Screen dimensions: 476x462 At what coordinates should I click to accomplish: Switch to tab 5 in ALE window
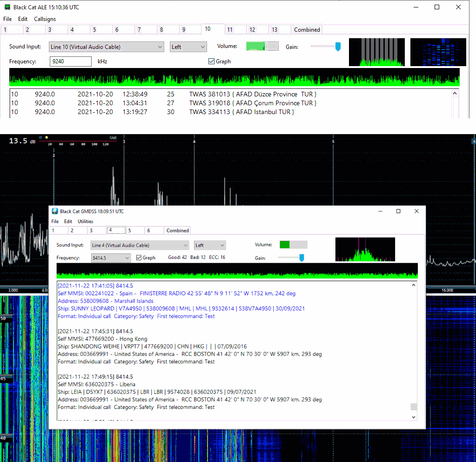click(x=101, y=29)
